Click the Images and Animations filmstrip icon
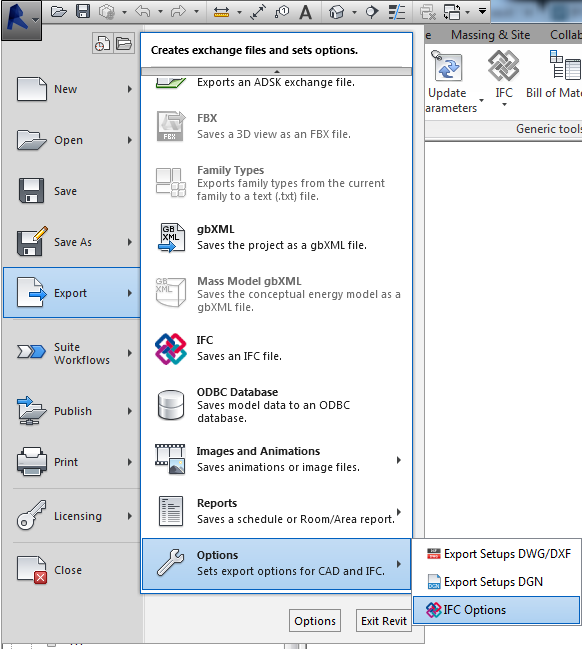The height and width of the screenshot is (649, 582). point(170,459)
